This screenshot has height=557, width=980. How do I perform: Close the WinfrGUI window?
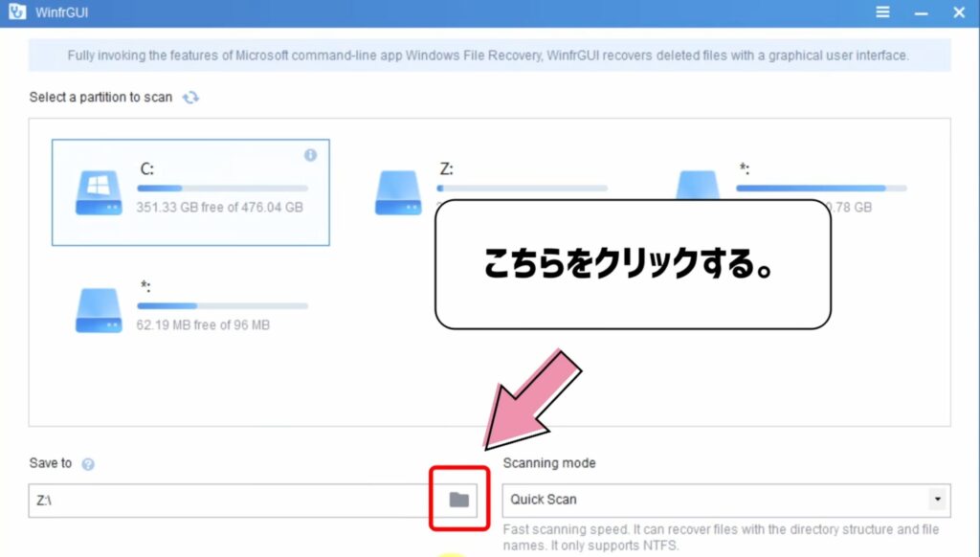tap(958, 12)
